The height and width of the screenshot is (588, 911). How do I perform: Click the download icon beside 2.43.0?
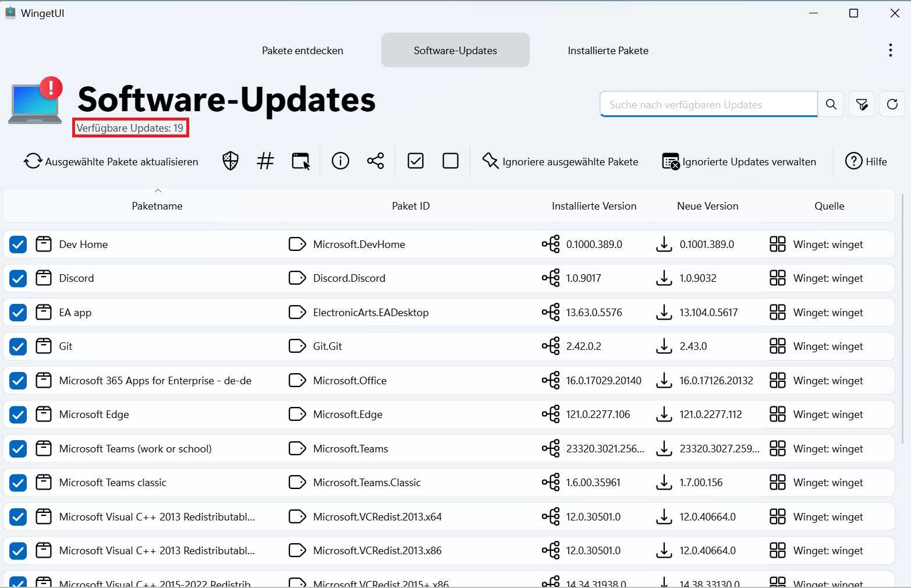[x=664, y=346]
